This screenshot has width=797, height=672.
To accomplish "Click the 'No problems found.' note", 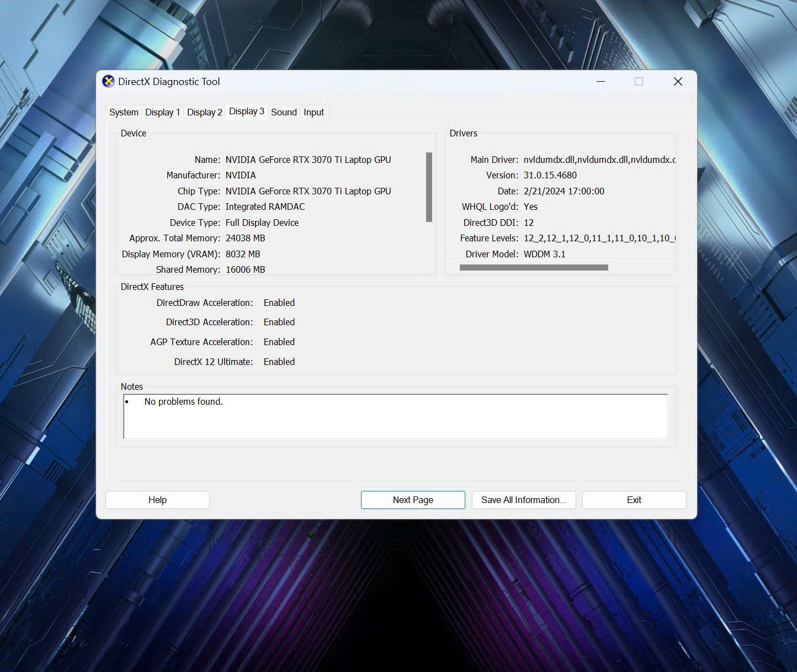I will point(184,401).
